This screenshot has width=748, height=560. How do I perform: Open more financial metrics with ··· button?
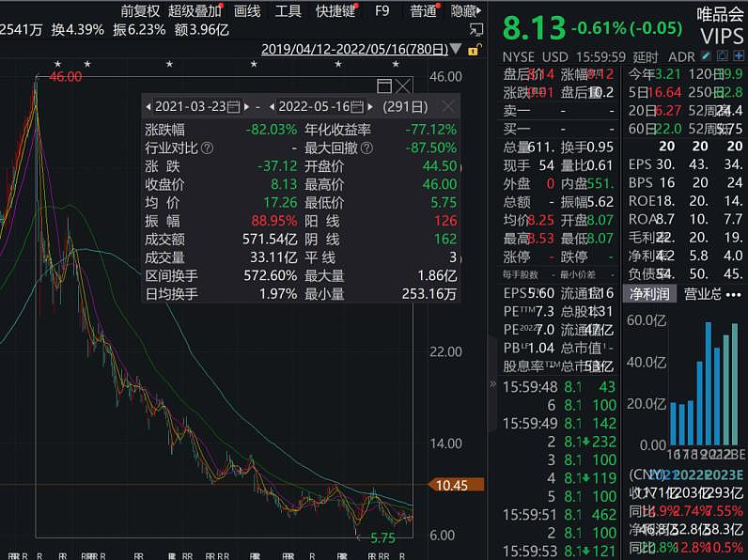(733, 294)
